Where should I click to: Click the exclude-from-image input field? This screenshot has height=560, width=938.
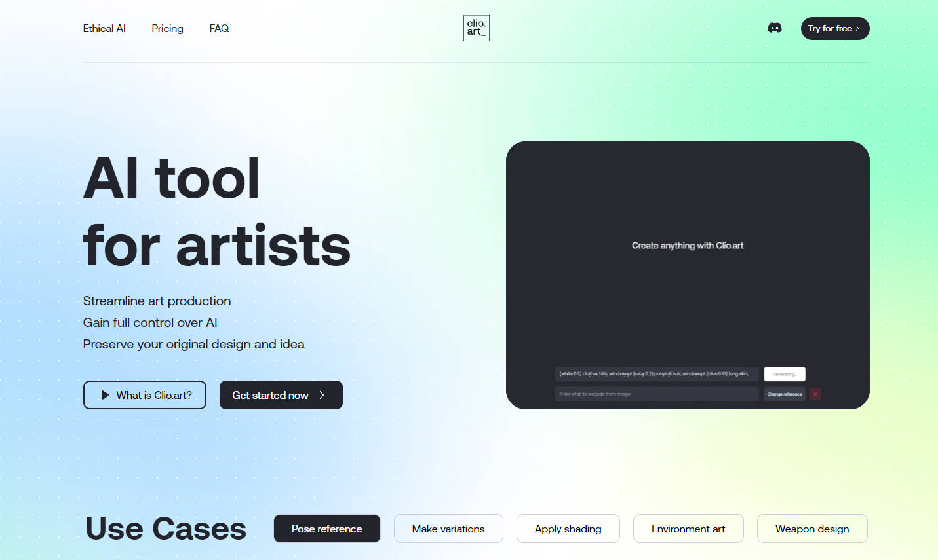655,394
